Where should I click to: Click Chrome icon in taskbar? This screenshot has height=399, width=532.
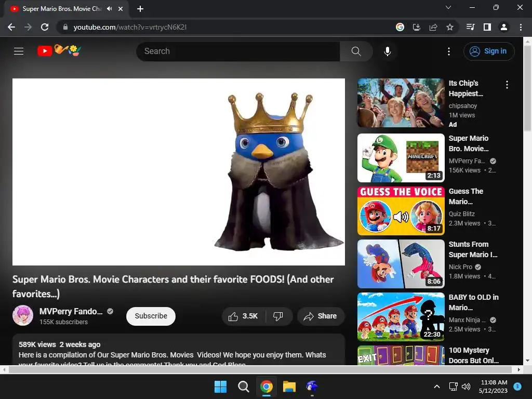[x=267, y=387]
